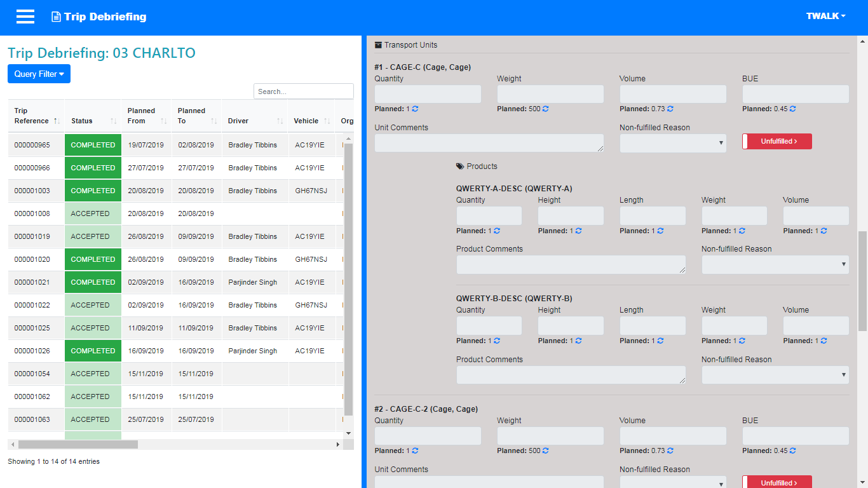868x488 pixels.
Task: Open the hamburger navigation menu
Action: click(25, 17)
